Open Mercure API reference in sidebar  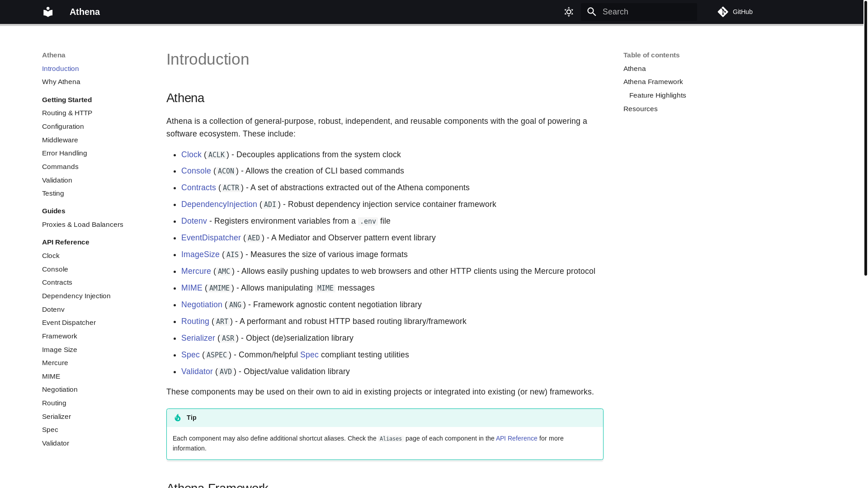(x=55, y=363)
